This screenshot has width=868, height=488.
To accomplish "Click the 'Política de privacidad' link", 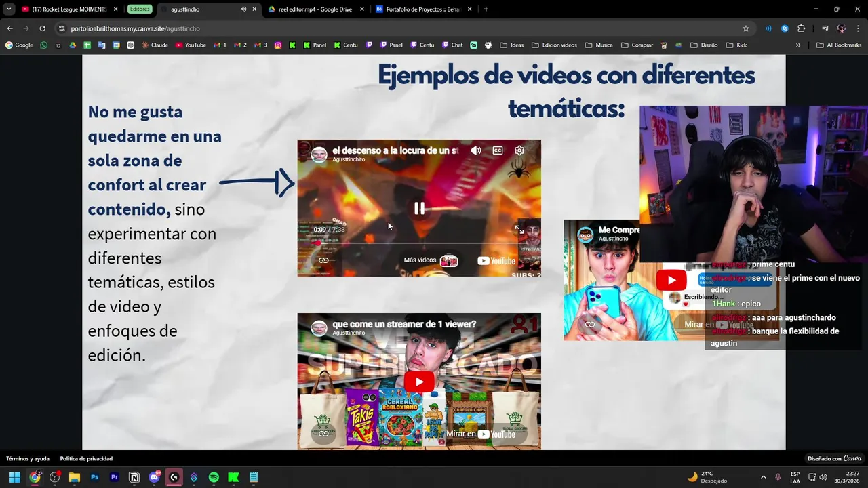I will (x=86, y=459).
